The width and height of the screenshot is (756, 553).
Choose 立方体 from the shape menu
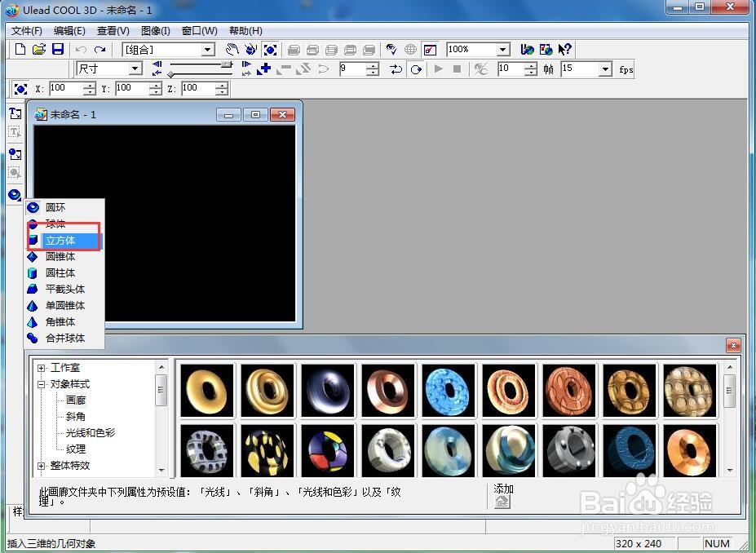click(x=64, y=240)
